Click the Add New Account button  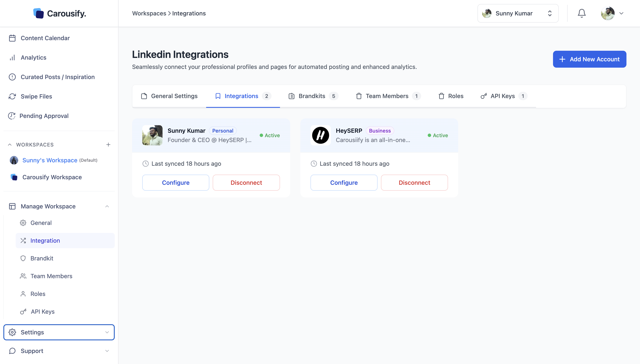coord(589,59)
